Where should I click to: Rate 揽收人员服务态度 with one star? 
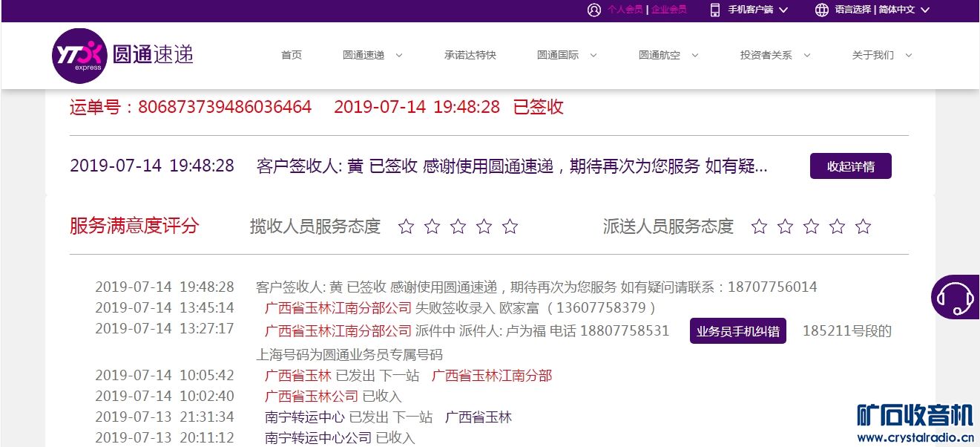point(406,226)
